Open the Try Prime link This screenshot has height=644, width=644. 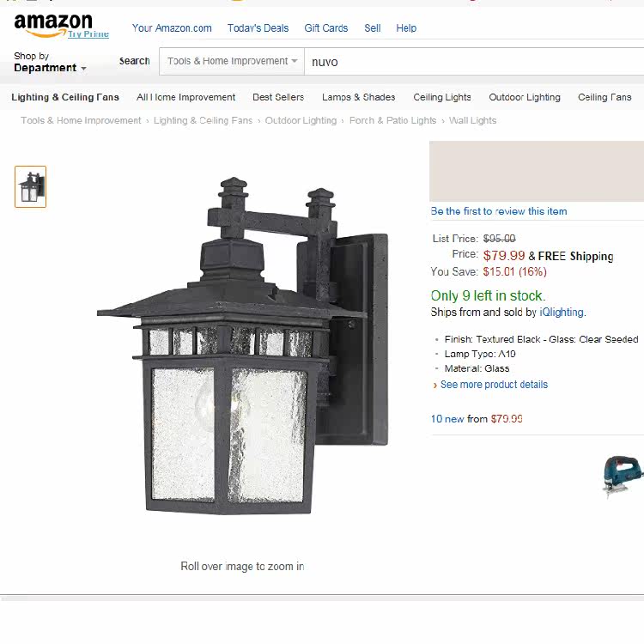[x=88, y=34]
